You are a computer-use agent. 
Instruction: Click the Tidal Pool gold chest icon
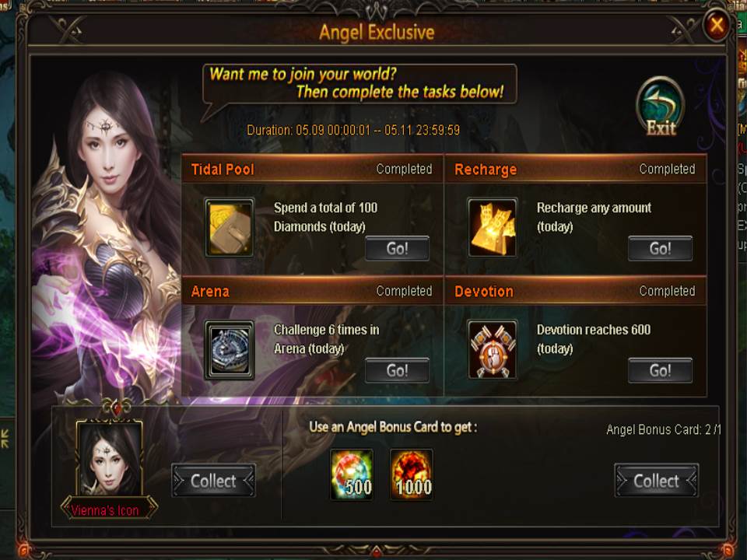[x=230, y=228]
